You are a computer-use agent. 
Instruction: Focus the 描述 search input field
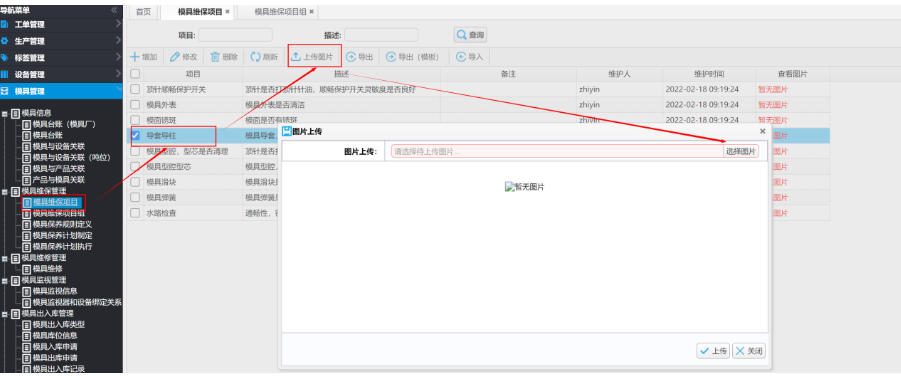click(381, 35)
